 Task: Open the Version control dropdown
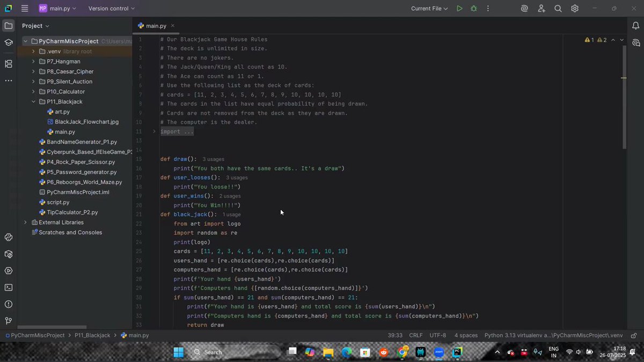point(112,9)
